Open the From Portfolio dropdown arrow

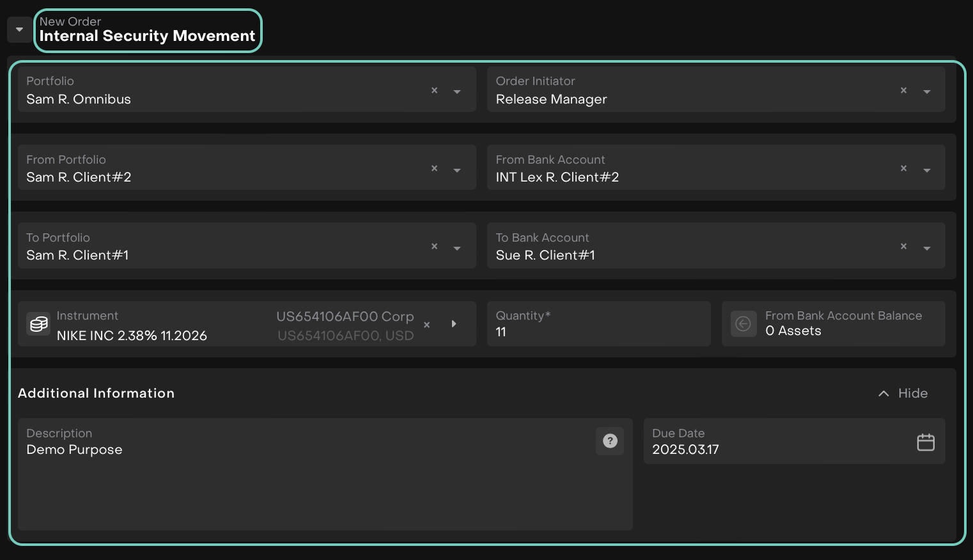pyautogui.click(x=457, y=170)
